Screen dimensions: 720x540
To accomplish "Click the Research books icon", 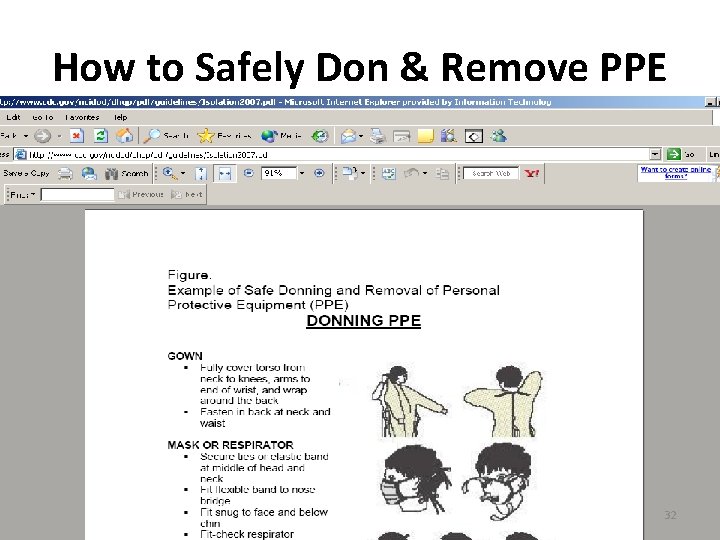I will [x=449, y=136].
